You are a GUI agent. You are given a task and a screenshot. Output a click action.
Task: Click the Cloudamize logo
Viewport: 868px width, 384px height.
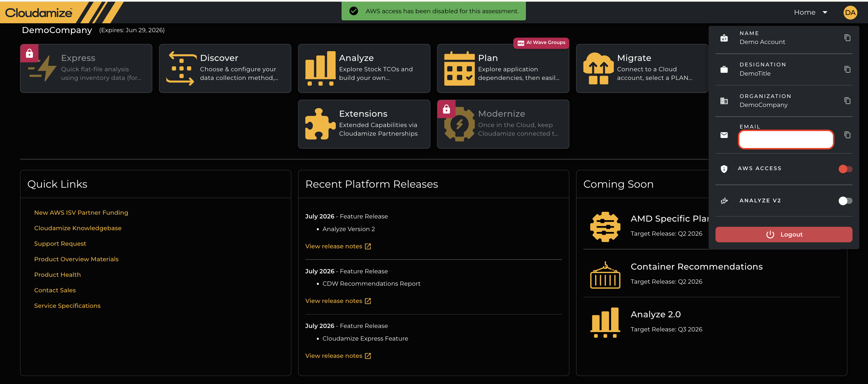(x=39, y=13)
